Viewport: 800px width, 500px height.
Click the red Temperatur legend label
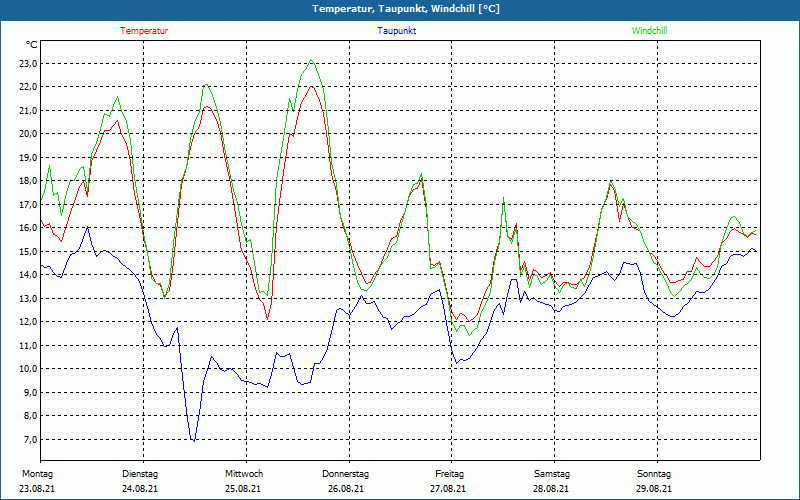pyautogui.click(x=144, y=31)
